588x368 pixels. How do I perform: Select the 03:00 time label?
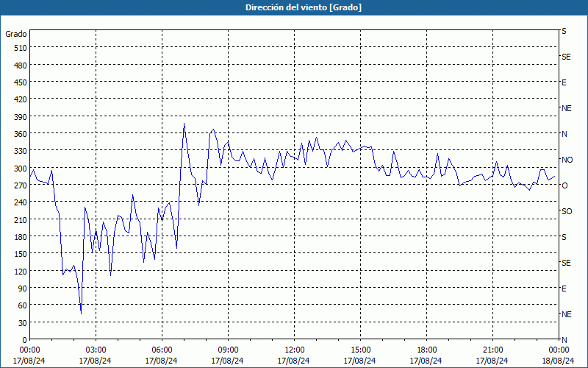pyautogui.click(x=96, y=350)
